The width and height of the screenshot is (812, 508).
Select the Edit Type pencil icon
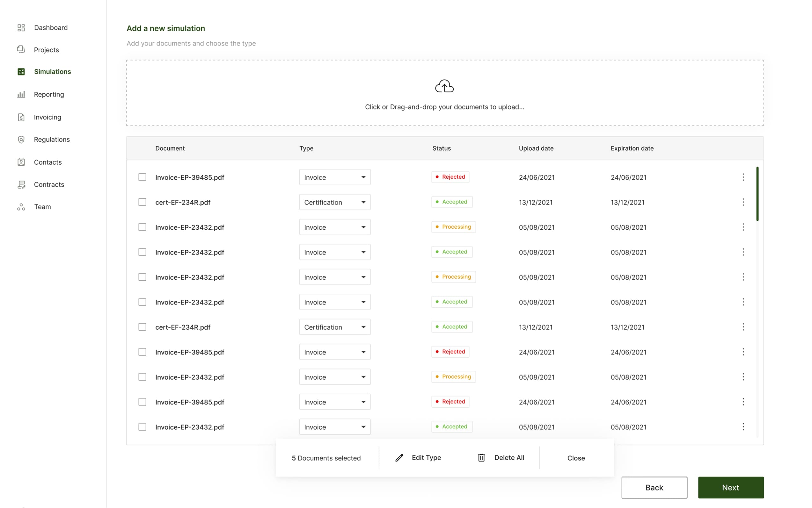[399, 458]
